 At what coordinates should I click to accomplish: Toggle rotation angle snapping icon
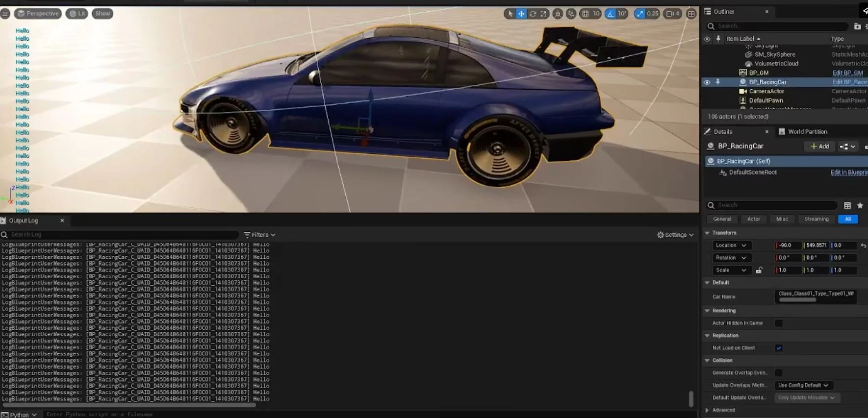(x=611, y=14)
